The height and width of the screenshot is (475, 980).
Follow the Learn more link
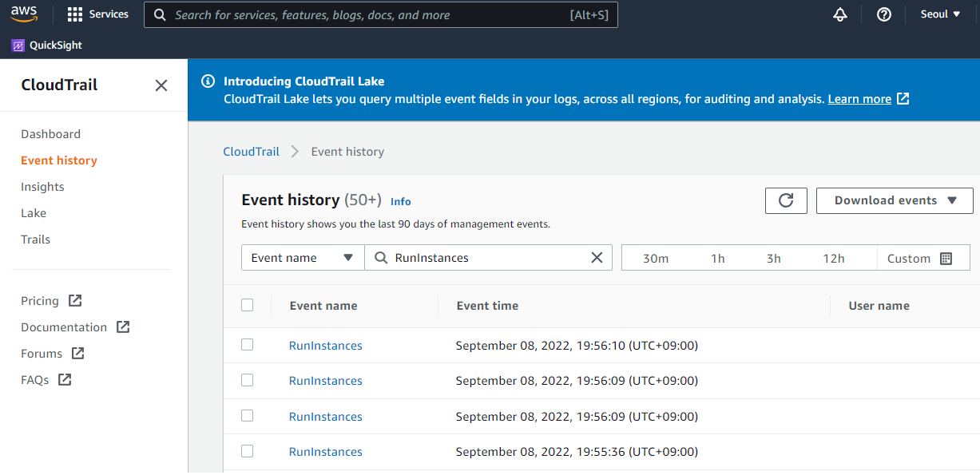coord(859,99)
